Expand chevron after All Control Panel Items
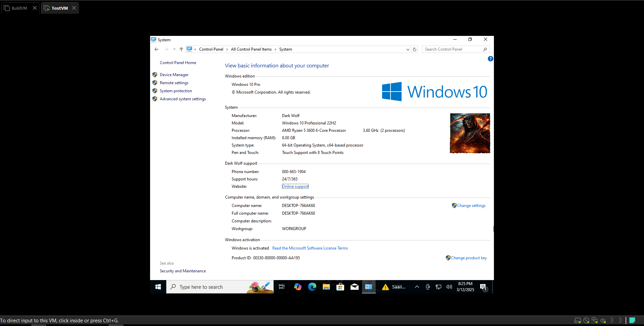The image size is (644, 326). [x=275, y=49]
